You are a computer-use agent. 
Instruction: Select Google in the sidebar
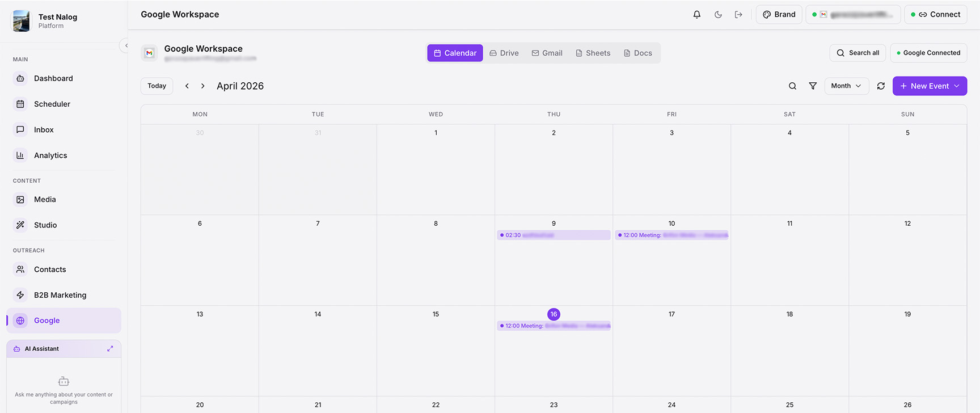(x=64, y=321)
